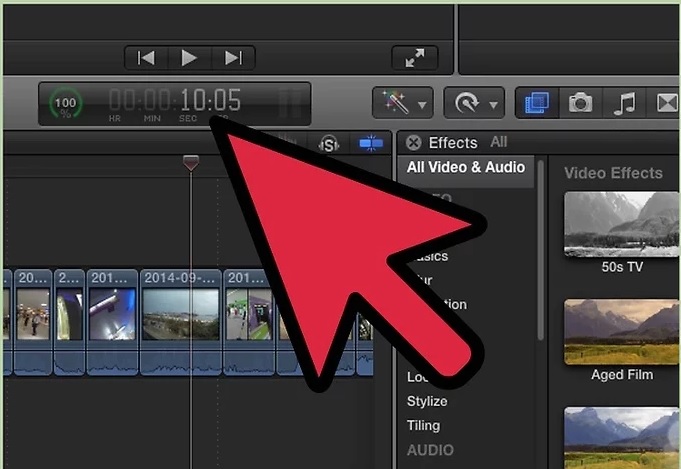Click the AUDIO category header

[430, 450]
